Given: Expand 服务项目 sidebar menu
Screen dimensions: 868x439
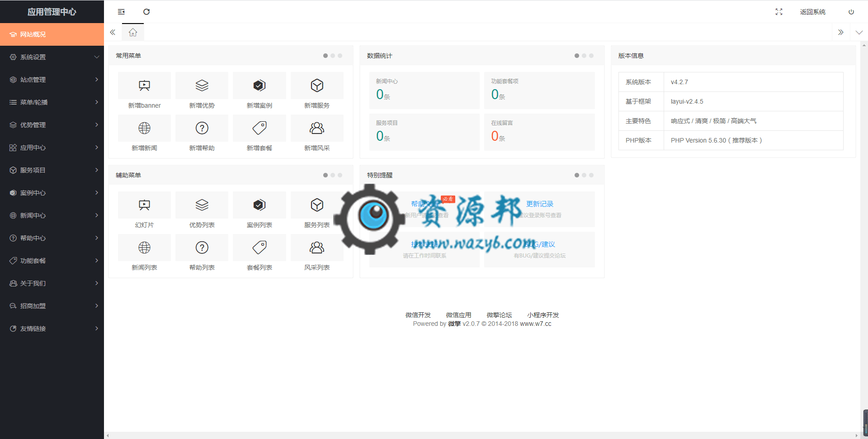Looking at the screenshot, I should pos(52,170).
